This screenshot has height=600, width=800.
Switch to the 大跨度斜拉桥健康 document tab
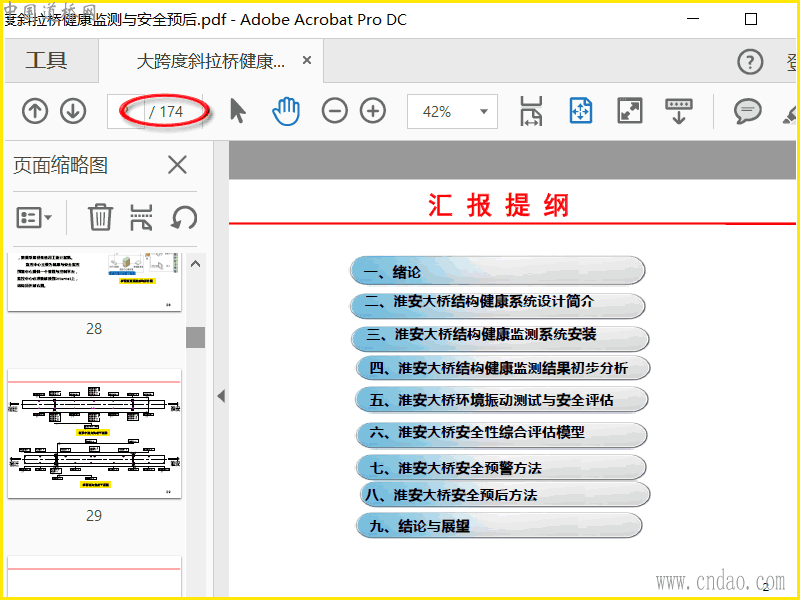tap(210, 62)
